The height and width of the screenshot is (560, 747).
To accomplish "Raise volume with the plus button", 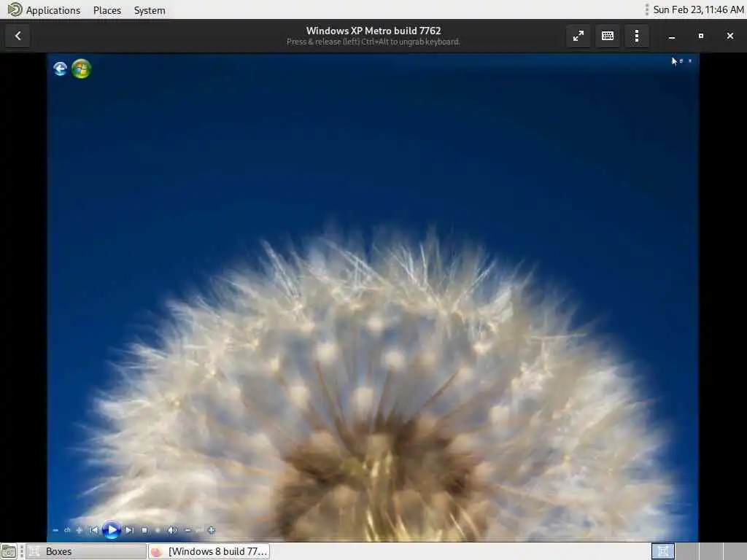I will pos(211,530).
